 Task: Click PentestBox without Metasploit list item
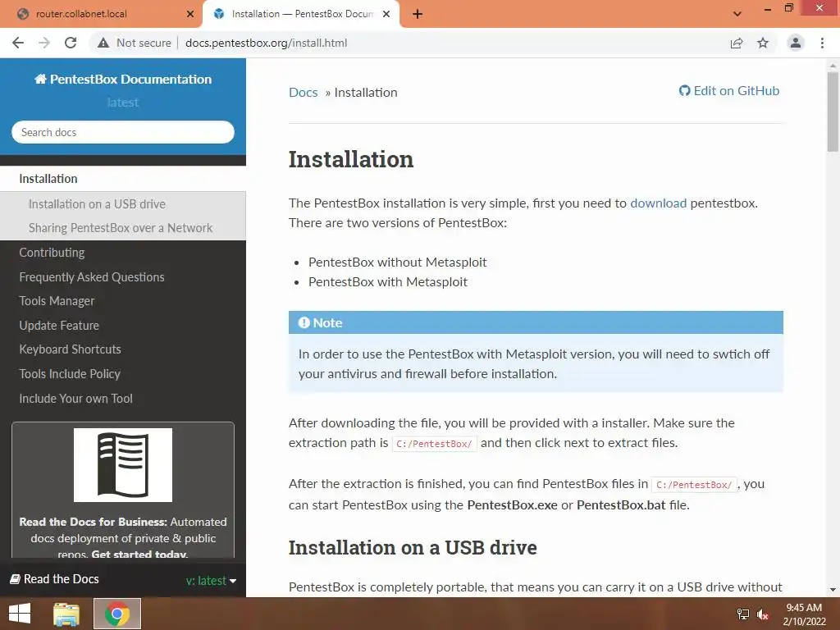click(x=398, y=262)
